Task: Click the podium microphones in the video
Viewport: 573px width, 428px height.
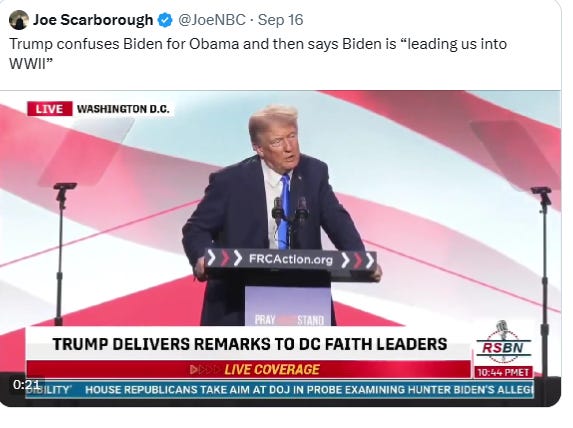Action: (290, 211)
